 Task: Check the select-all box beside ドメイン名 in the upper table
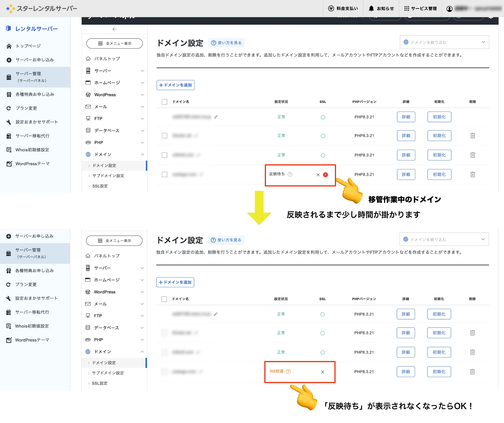click(x=165, y=102)
